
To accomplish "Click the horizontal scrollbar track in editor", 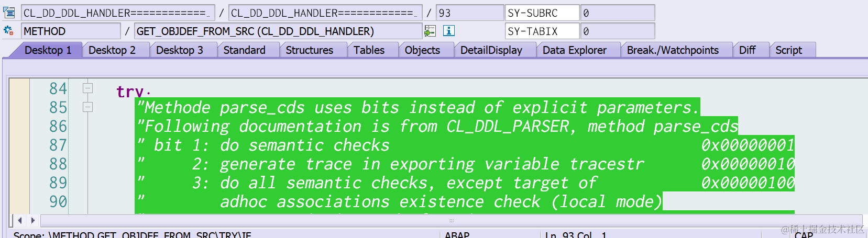I will coord(451,220).
